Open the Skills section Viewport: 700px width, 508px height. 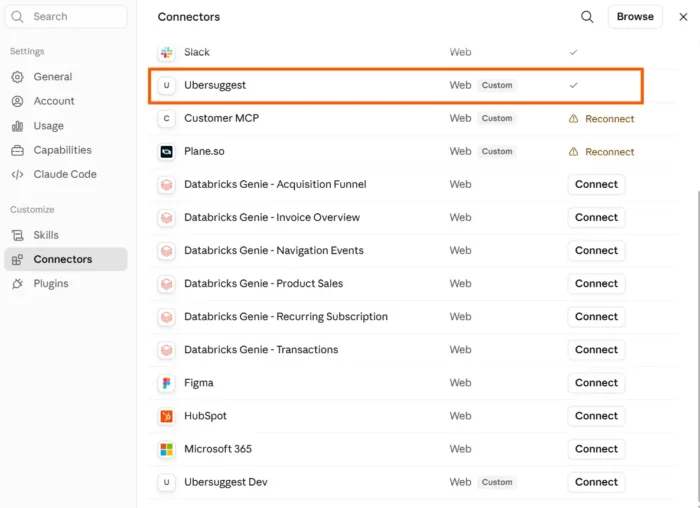pos(66,235)
